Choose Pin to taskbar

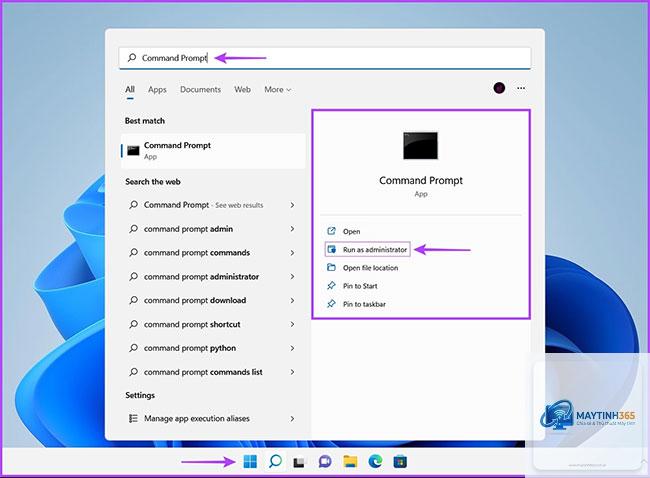pos(364,304)
